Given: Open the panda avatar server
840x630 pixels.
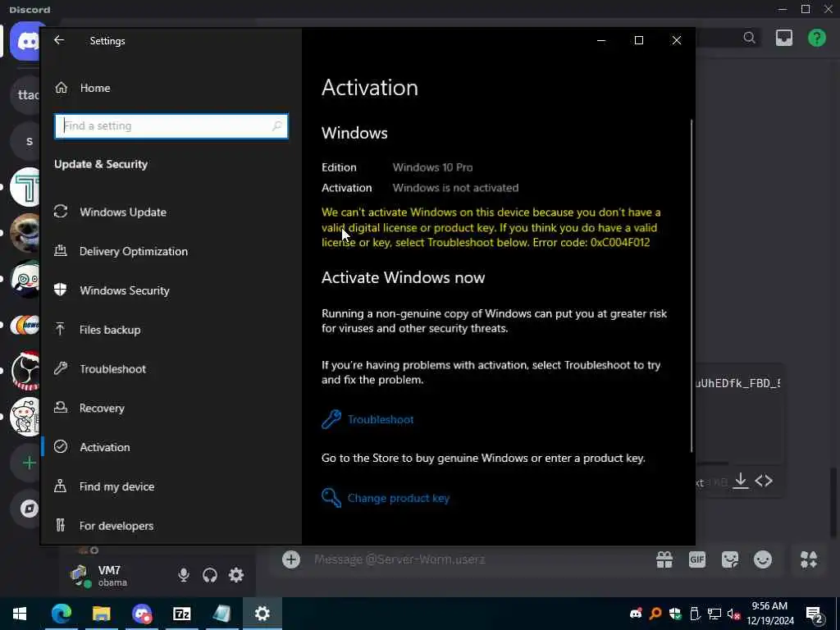Looking at the screenshot, I should point(25,279).
